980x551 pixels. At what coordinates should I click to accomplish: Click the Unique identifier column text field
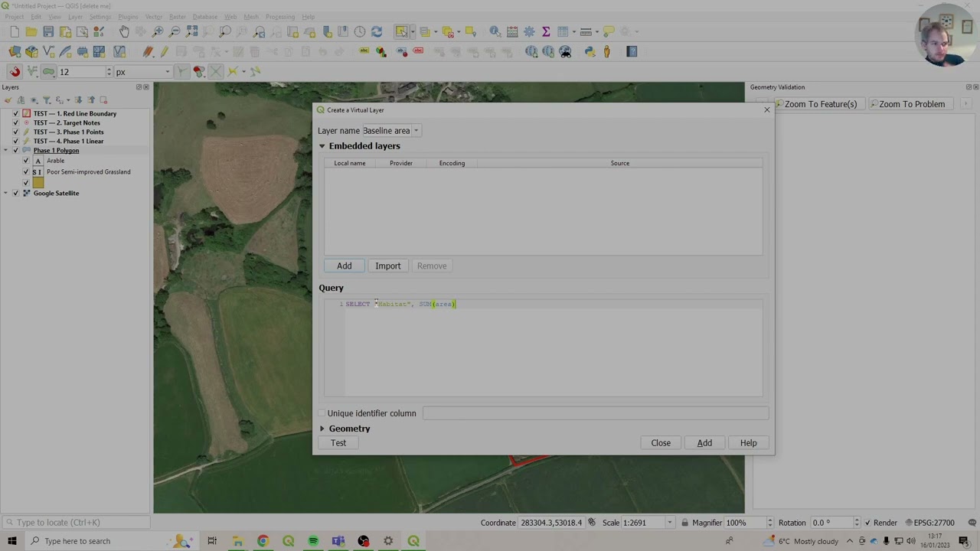[596, 413]
